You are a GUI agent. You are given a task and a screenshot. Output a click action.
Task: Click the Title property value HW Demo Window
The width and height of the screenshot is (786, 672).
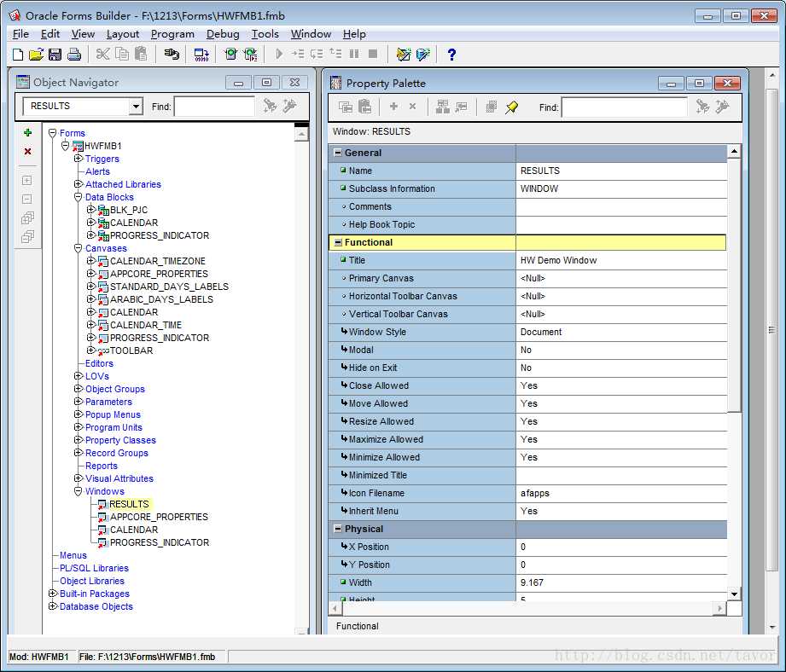pos(558,260)
